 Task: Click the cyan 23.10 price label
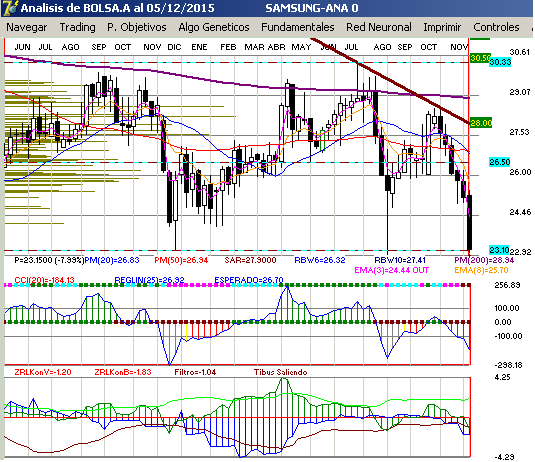coord(499,250)
